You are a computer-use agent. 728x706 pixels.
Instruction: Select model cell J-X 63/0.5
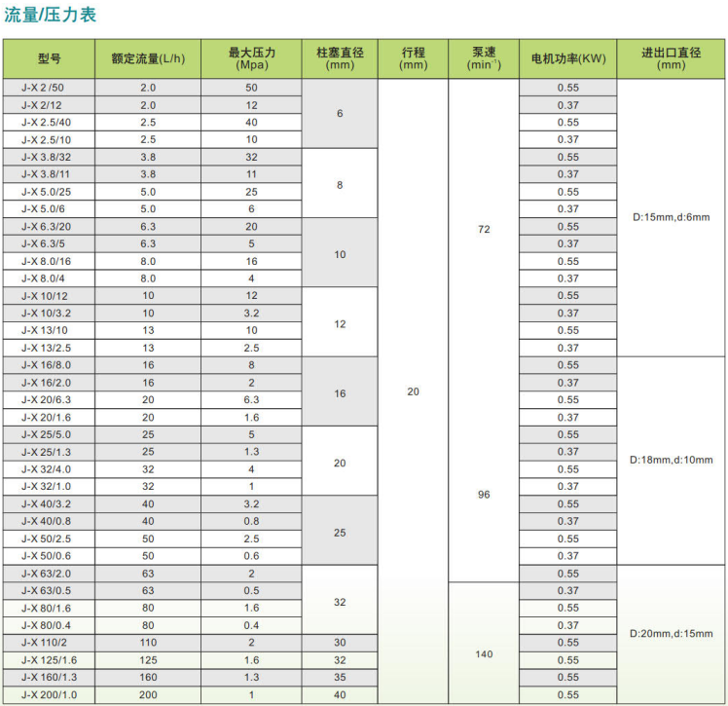50,591
